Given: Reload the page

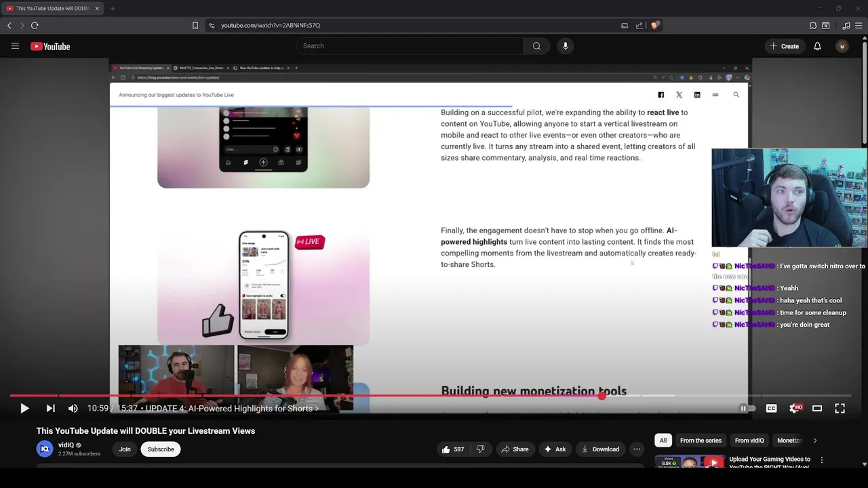Looking at the screenshot, I should click(35, 25).
